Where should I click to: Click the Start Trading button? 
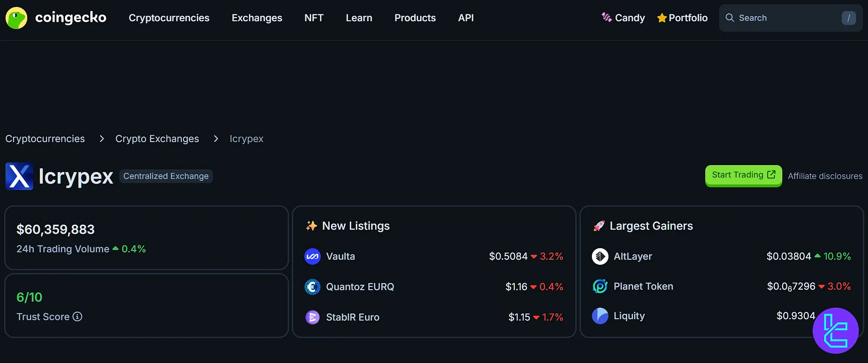[x=744, y=175]
